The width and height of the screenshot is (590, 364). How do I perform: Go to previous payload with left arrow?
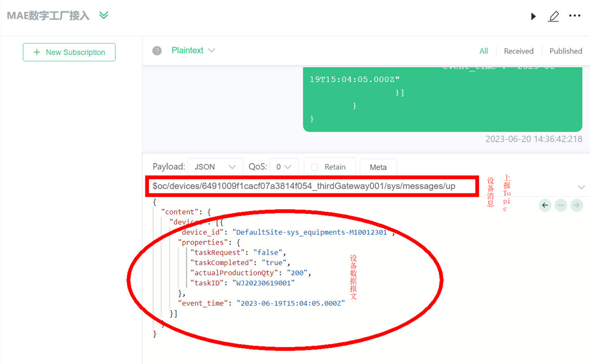tap(545, 205)
